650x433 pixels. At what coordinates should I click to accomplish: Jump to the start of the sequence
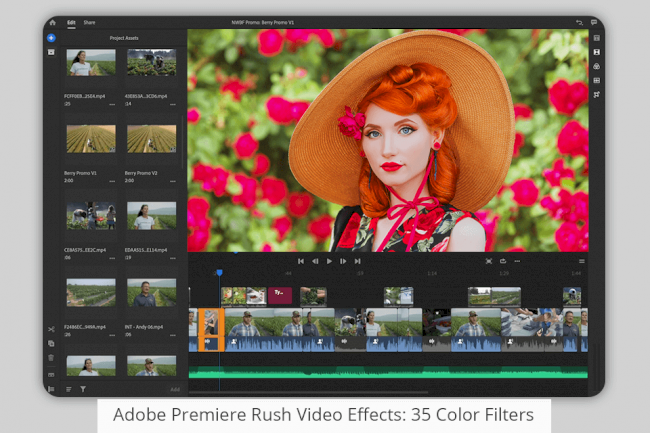click(x=301, y=261)
